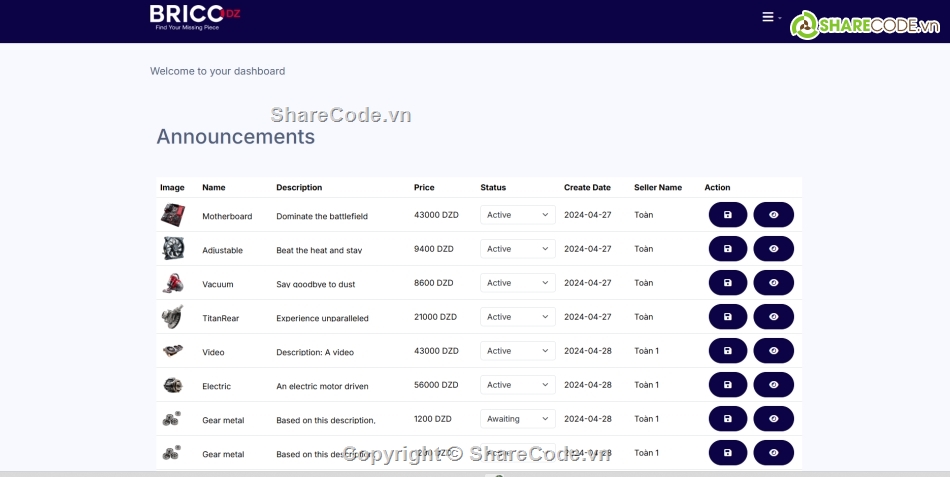This screenshot has width=950, height=477.
Task: Click eye icon for TitanRear row
Action: pyautogui.click(x=773, y=317)
